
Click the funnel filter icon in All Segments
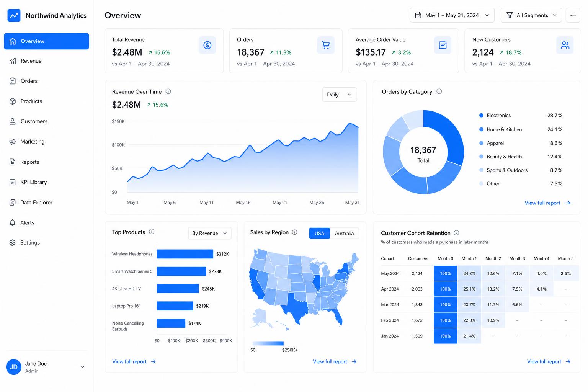point(510,15)
